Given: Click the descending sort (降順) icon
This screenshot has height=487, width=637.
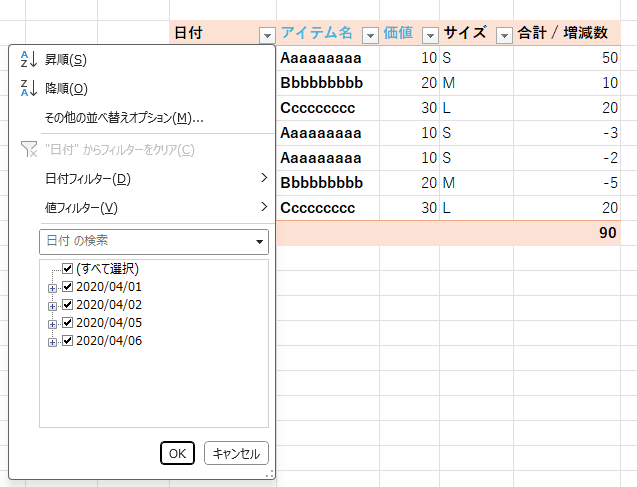Looking at the screenshot, I should (28, 89).
